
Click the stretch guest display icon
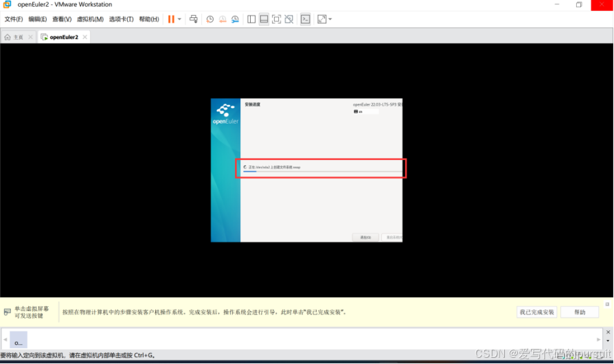[x=322, y=19]
